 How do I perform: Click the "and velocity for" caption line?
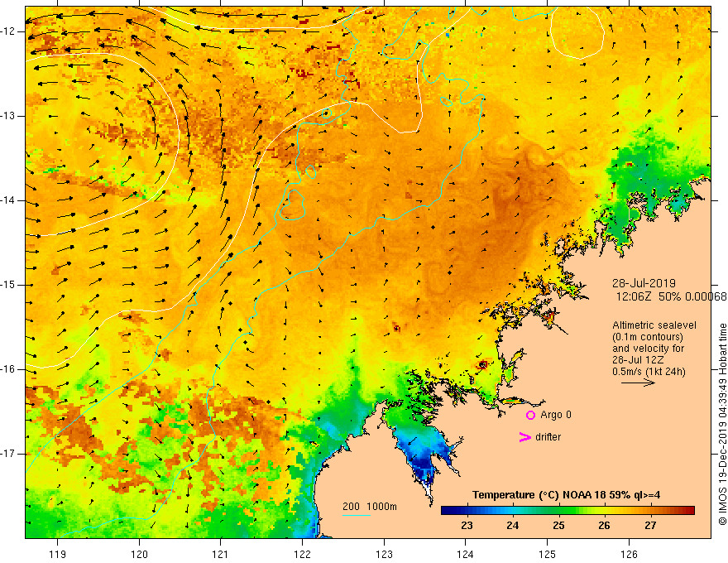pyautogui.click(x=648, y=348)
